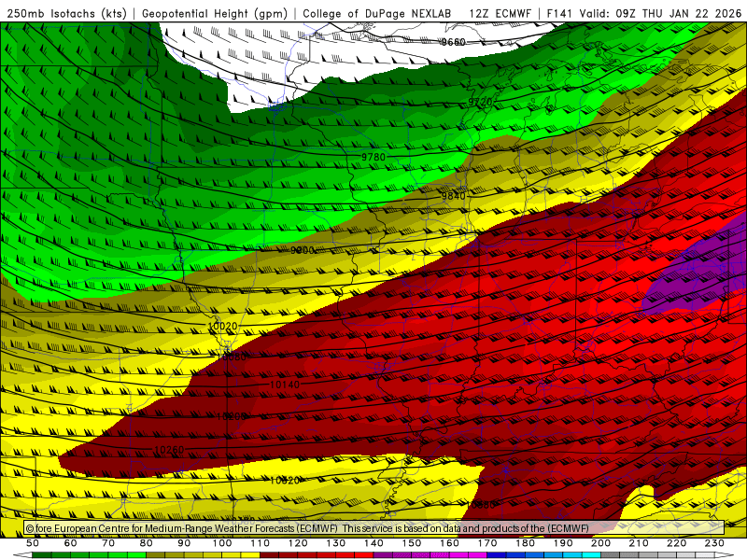Click the 9780 height contour label
Screen dimensions: 747x560
click(x=373, y=157)
